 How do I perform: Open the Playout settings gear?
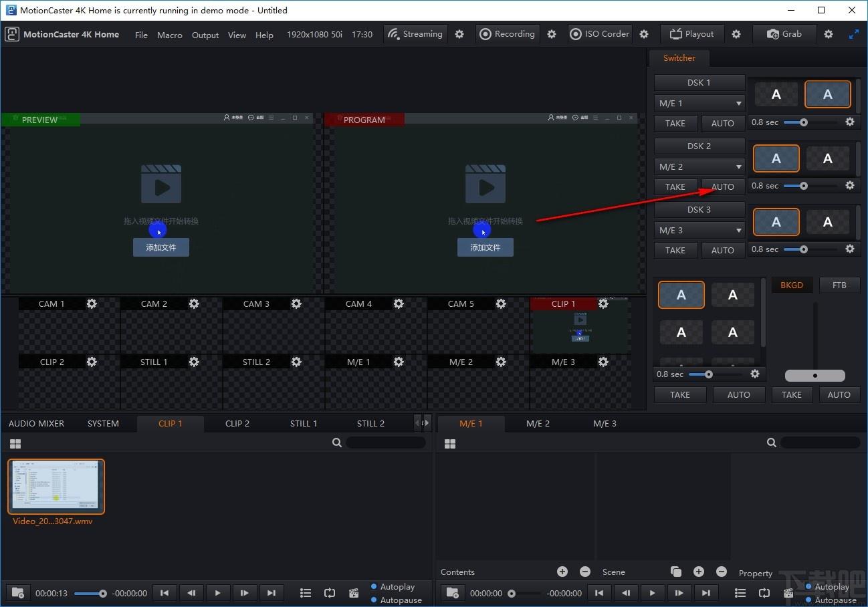tap(736, 34)
